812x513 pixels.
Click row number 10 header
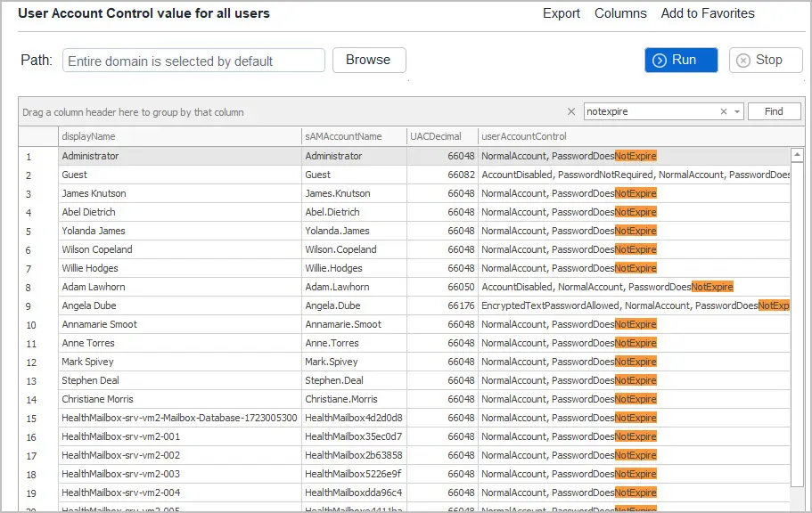[38, 324]
